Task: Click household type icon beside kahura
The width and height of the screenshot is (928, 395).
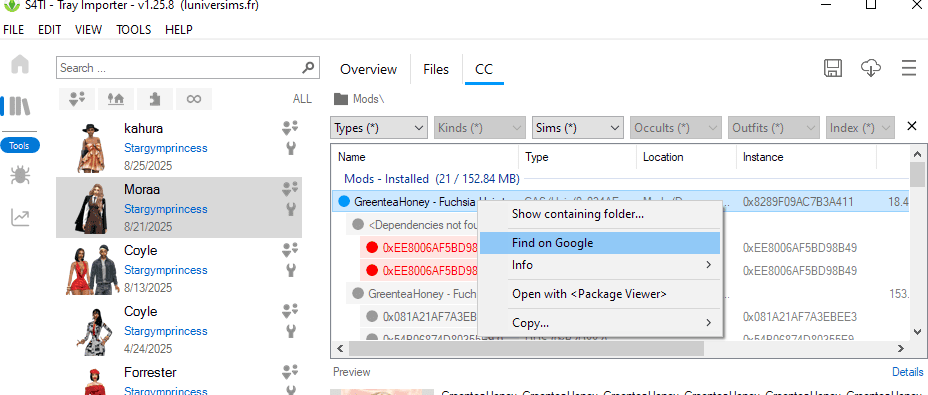Action: point(290,127)
